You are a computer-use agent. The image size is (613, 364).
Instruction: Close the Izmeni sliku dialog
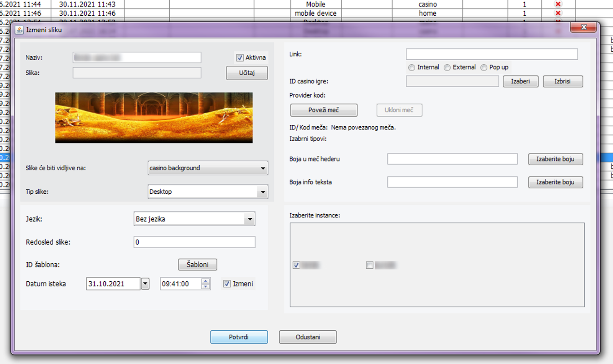(583, 27)
